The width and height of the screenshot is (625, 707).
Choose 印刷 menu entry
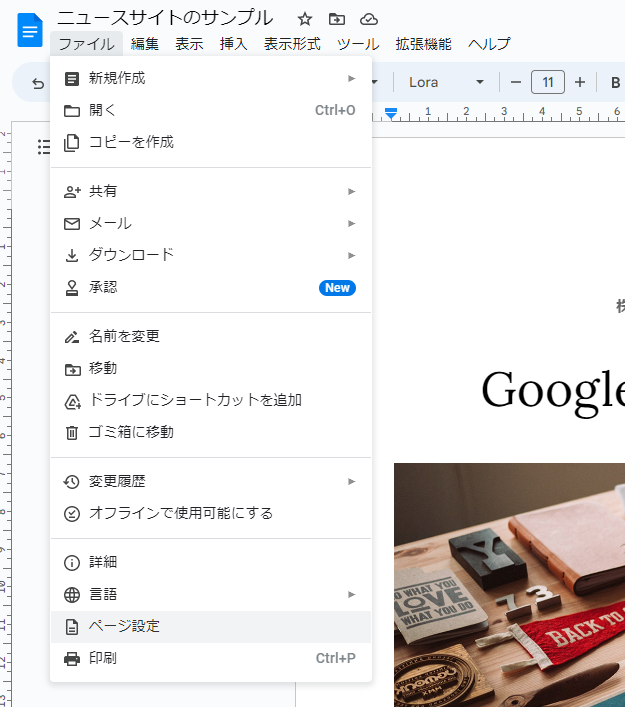[211, 659]
